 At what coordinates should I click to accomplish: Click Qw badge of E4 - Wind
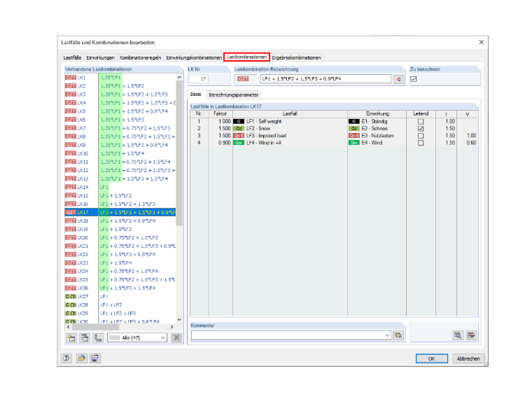(x=354, y=143)
